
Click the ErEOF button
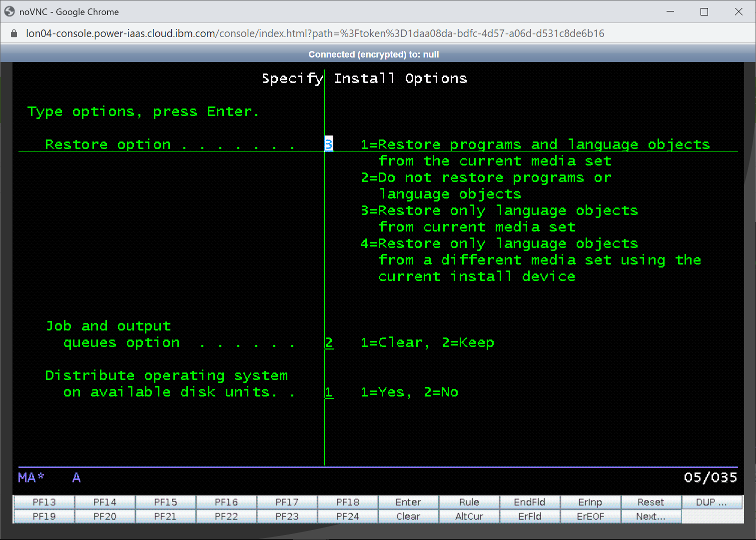[x=591, y=516]
